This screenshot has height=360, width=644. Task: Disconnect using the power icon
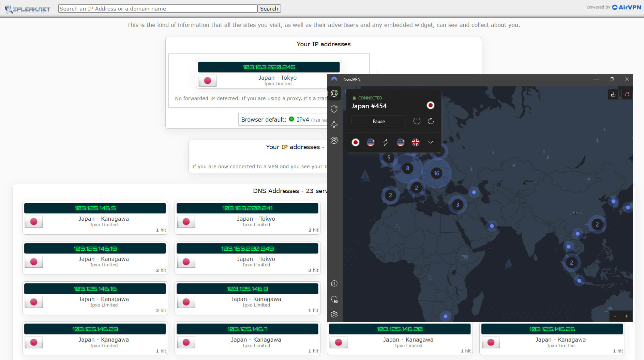(x=417, y=121)
